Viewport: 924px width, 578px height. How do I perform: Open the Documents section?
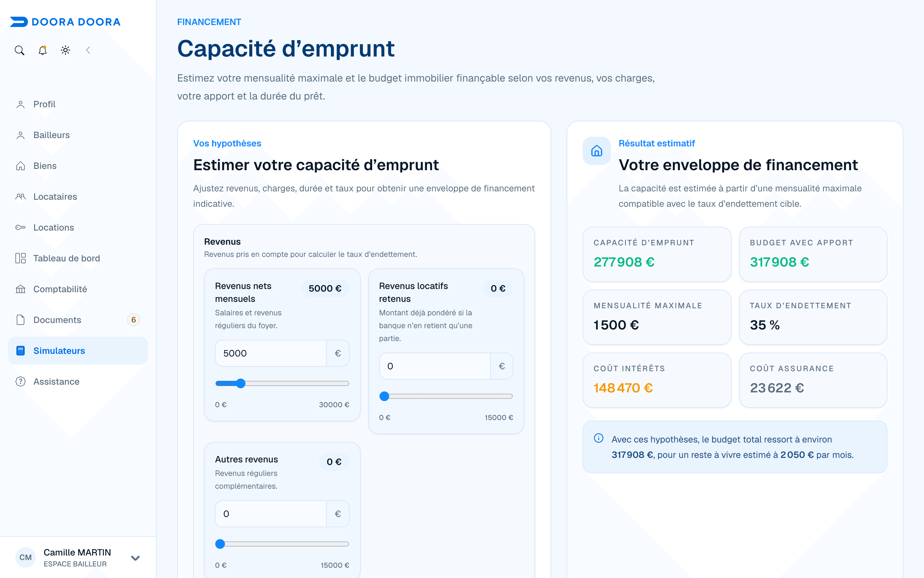point(78,320)
